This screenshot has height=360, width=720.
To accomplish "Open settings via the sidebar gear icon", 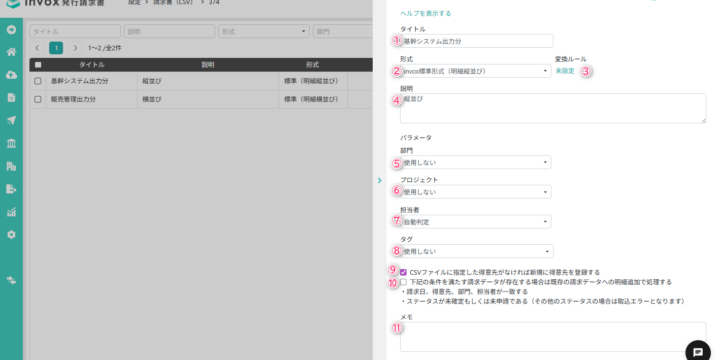I will (x=11, y=234).
